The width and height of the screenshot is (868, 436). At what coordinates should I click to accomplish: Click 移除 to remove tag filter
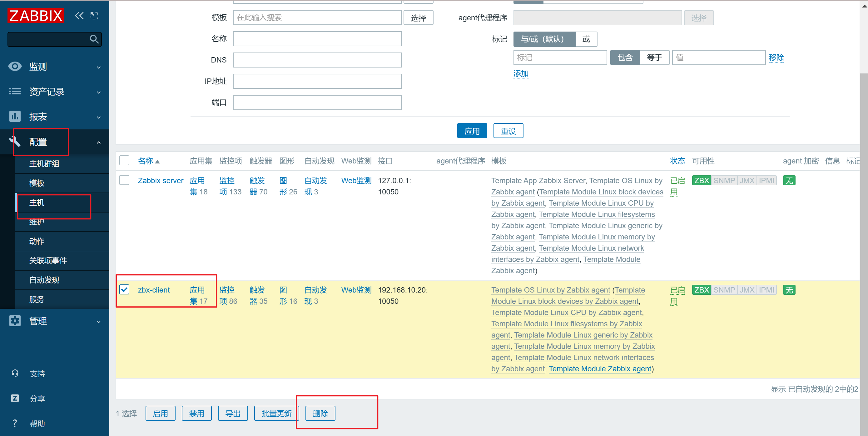776,58
